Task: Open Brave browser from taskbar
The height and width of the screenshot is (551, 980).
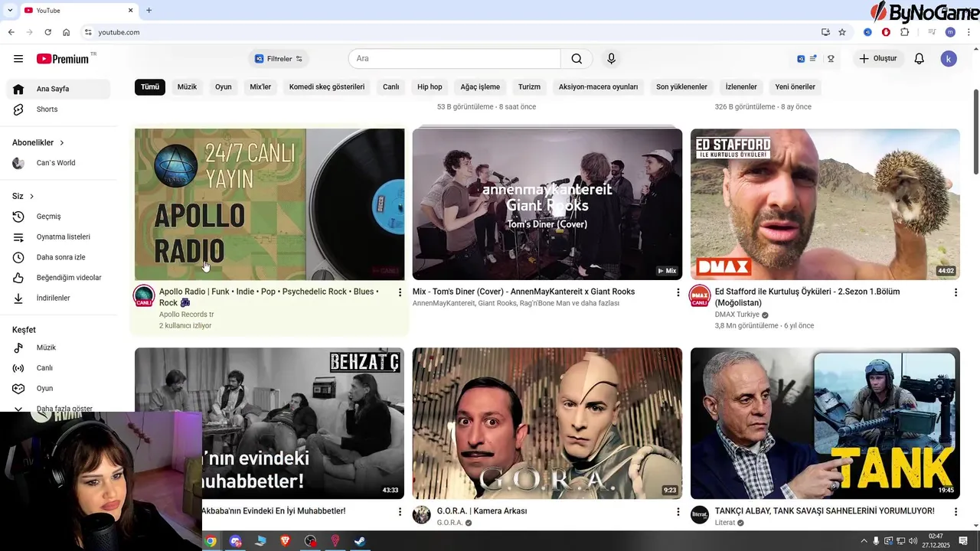Action: click(x=285, y=541)
